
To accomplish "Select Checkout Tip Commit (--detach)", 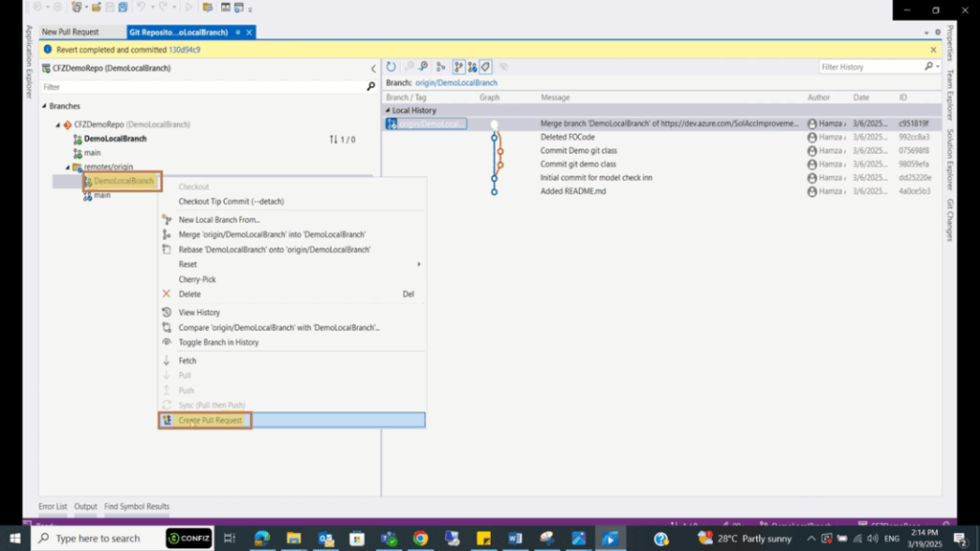I will pyautogui.click(x=292, y=202).
